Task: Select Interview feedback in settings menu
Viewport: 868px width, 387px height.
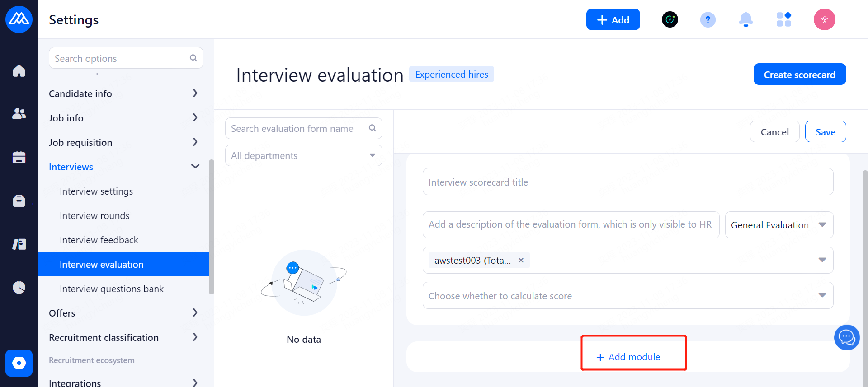Action: (x=99, y=240)
